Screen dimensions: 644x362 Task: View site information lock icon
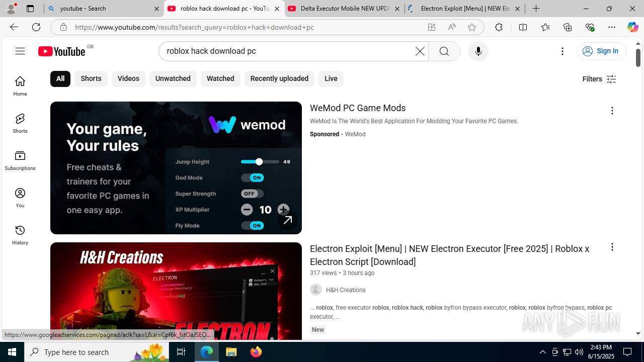point(63,27)
